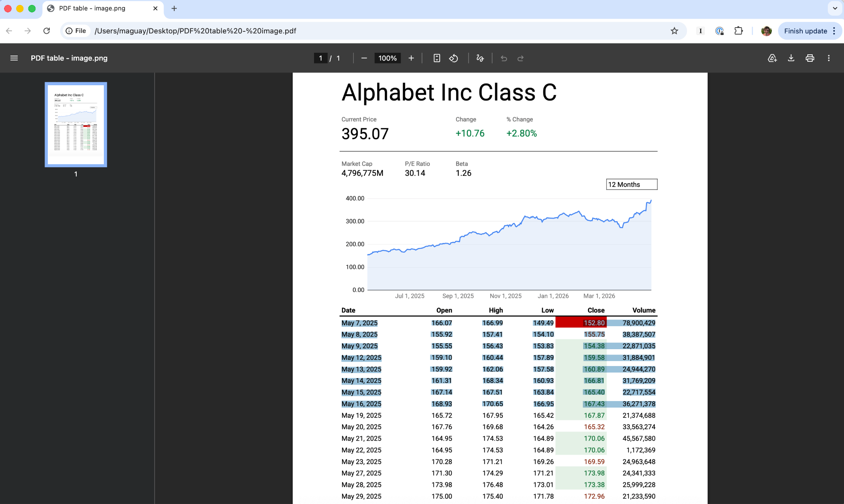The width and height of the screenshot is (844, 504).
Task: Click the page number input field
Action: [321, 58]
